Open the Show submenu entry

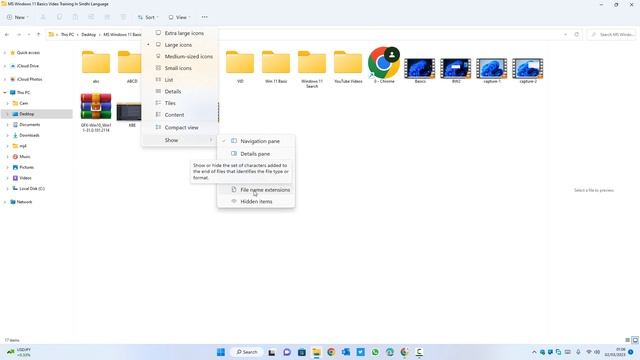[180, 140]
